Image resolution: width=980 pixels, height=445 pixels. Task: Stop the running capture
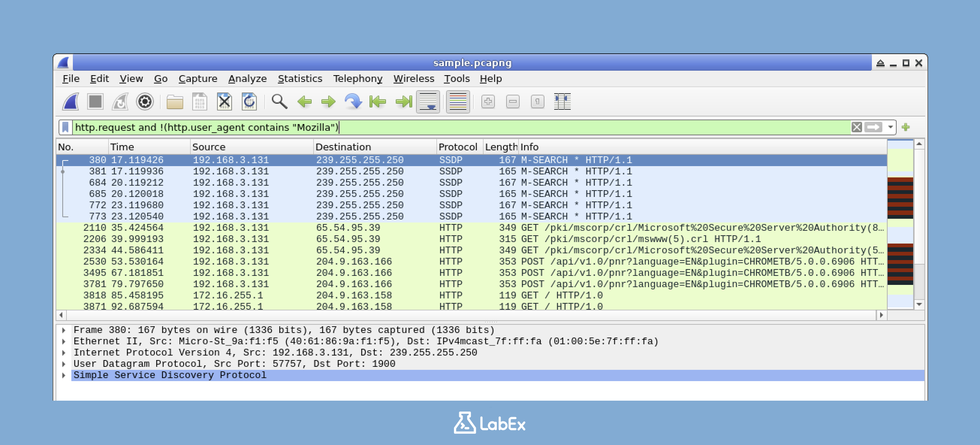click(95, 101)
